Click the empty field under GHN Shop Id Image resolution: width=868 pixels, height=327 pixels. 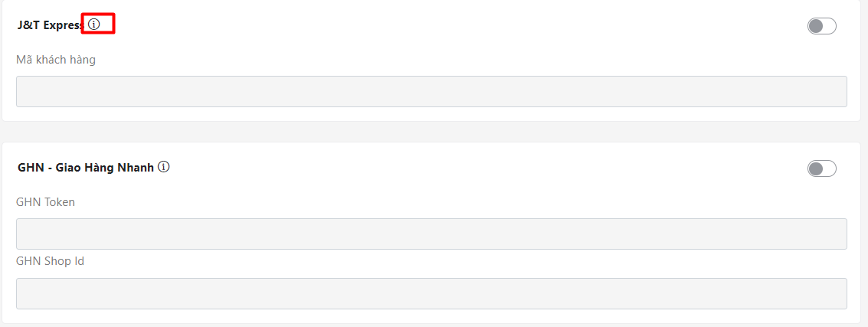431,293
